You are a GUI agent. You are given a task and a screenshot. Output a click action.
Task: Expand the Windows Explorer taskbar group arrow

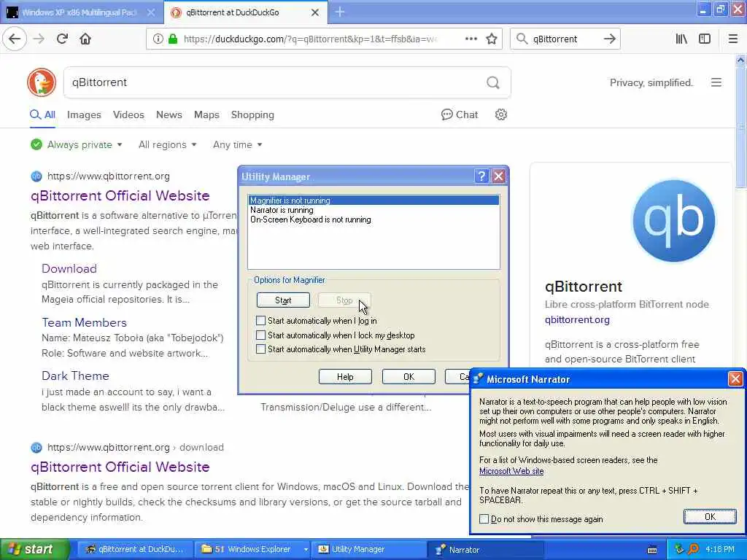(x=306, y=550)
